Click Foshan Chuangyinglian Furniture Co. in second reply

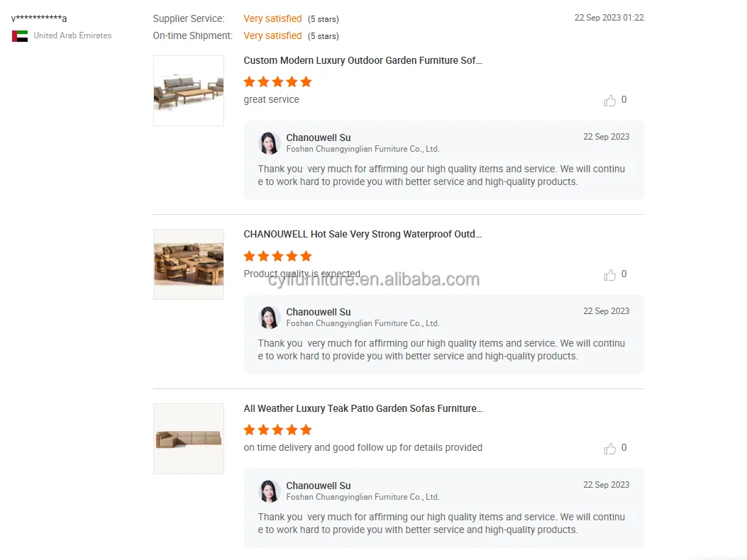pos(363,323)
